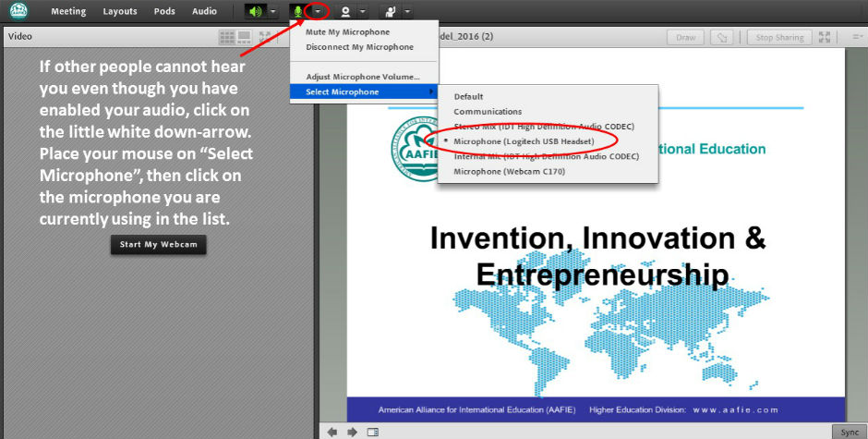Switch Video pod to grid view
This screenshot has height=439, width=868.
point(227,37)
